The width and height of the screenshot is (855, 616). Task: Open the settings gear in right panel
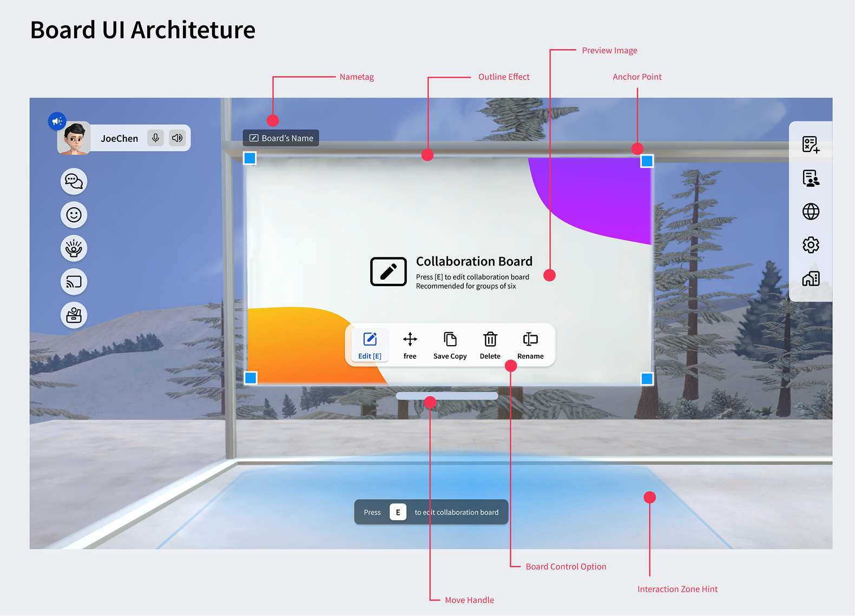[x=810, y=245]
